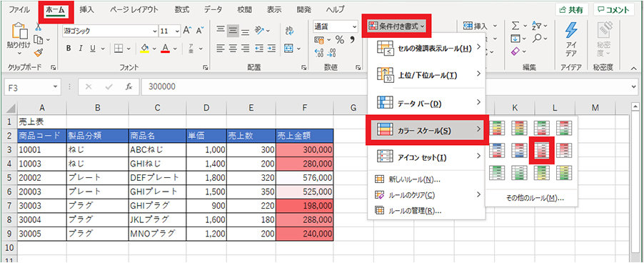Decrease the cell indent
The image size is (644, 263).
(x=259, y=49)
